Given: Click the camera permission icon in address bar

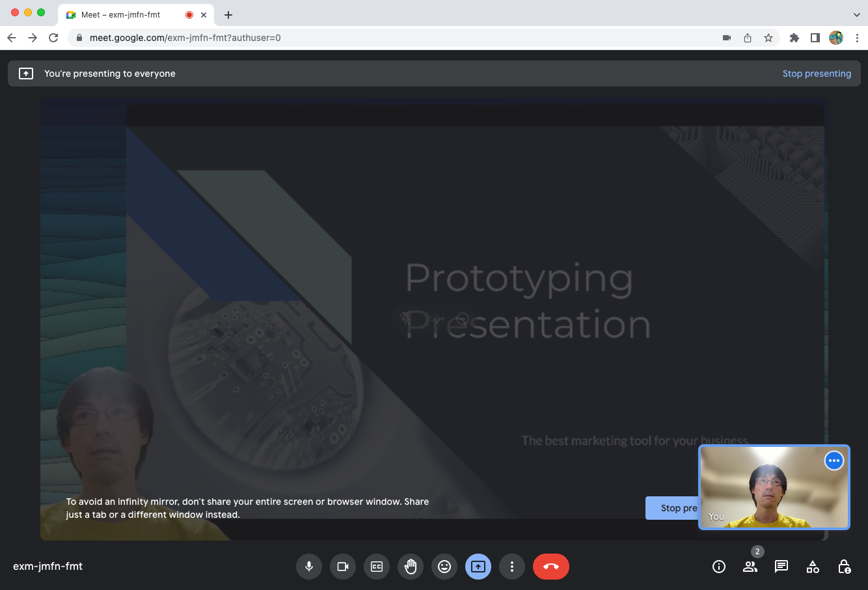Looking at the screenshot, I should [727, 38].
